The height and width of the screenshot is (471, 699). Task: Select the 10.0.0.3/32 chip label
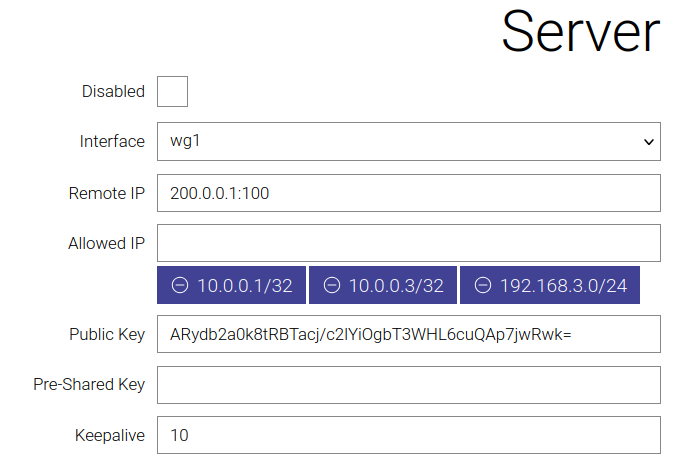click(396, 285)
